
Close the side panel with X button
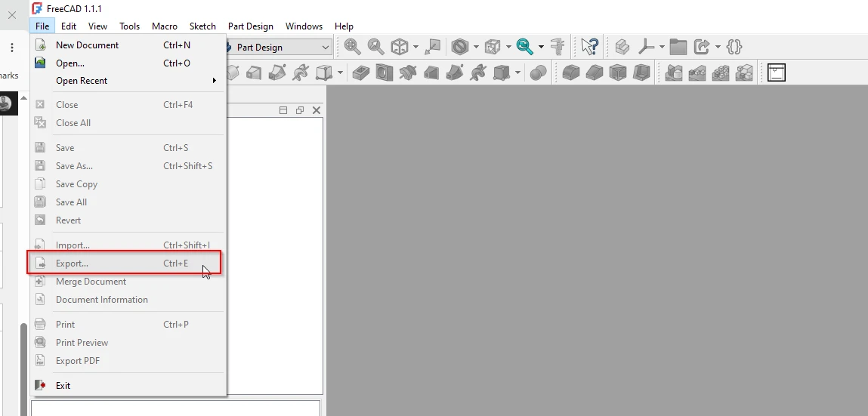[x=317, y=110]
